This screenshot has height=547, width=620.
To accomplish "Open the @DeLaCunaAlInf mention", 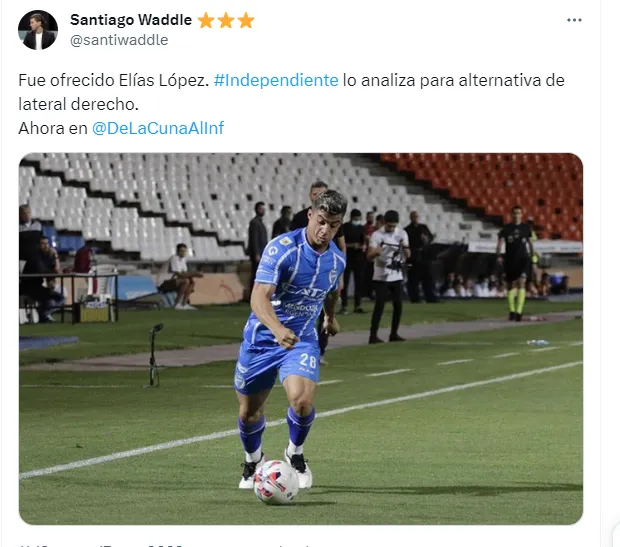I will (x=158, y=128).
